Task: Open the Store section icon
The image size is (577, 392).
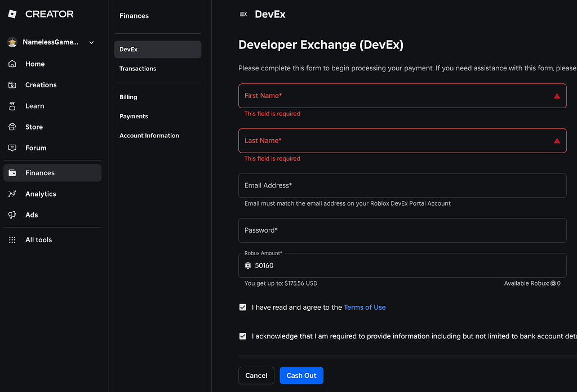Action: point(12,127)
